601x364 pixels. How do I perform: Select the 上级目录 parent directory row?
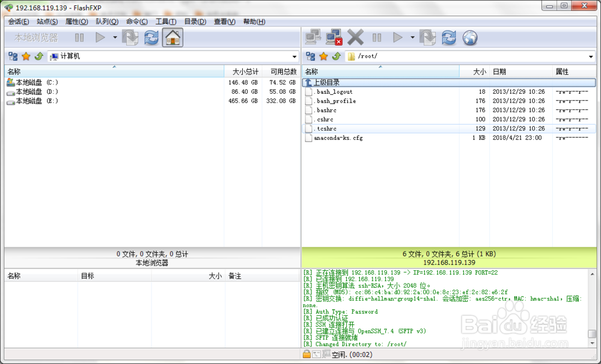pyautogui.click(x=449, y=82)
